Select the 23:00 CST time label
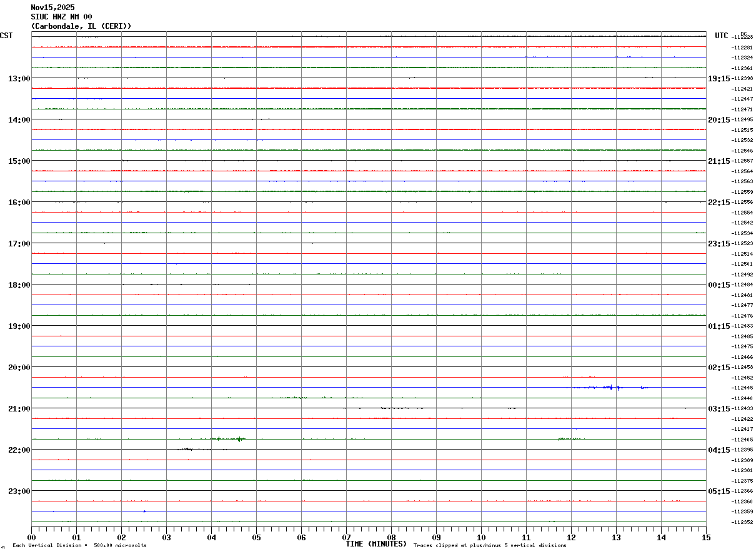 (19, 491)
